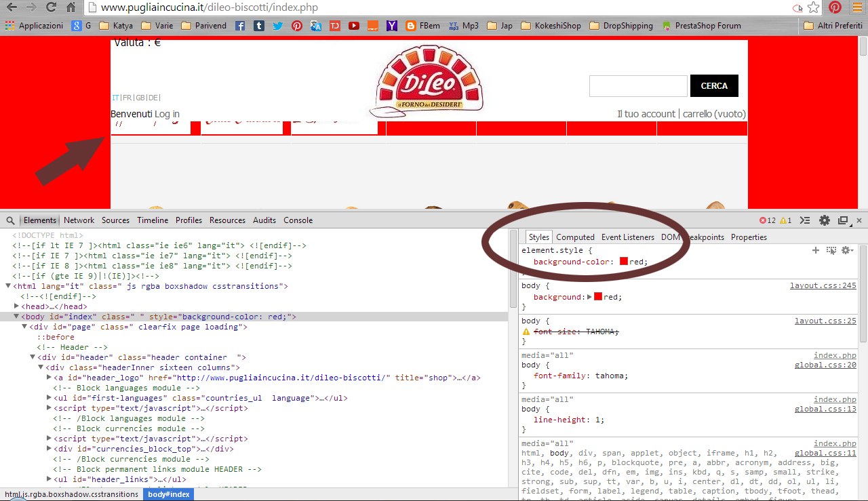
Task: Click the yellow warning count badge
Action: pos(786,220)
